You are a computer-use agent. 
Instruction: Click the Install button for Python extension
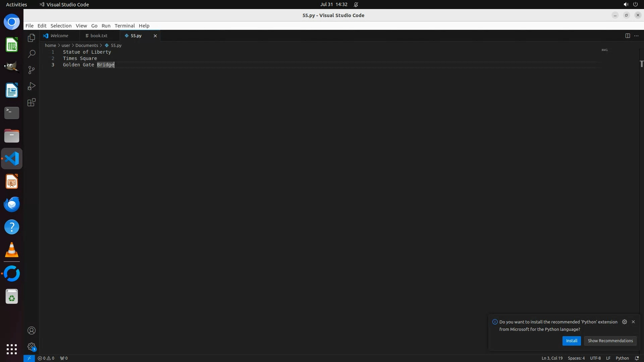coord(571,341)
